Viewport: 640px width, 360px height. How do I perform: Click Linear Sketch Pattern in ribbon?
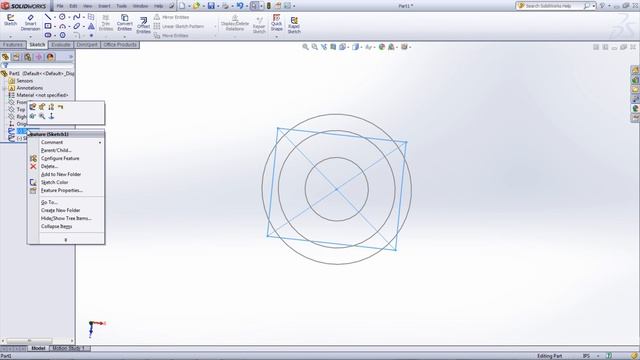[179, 26]
